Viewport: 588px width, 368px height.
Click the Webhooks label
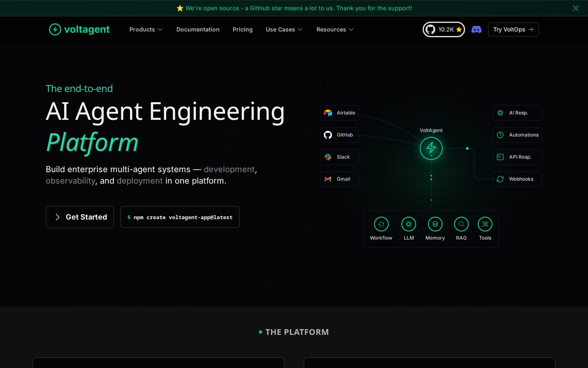[x=521, y=179]
